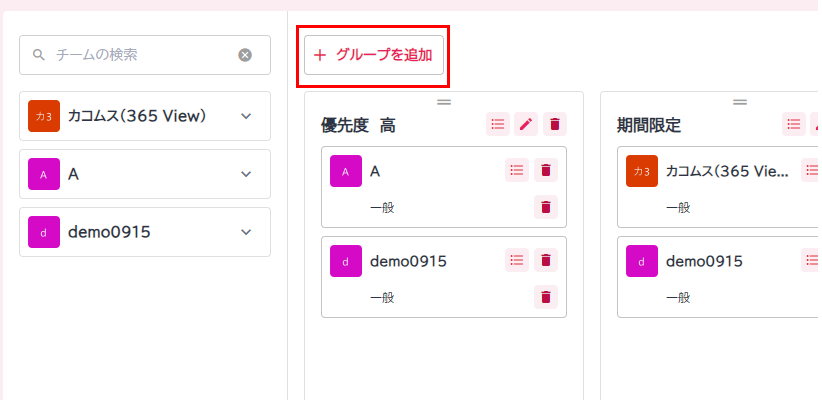This screenshot has width=822, height=400.
Task: Select カコムス(365 Vie... card in 期間限定
Action: [x=719, y=187]
